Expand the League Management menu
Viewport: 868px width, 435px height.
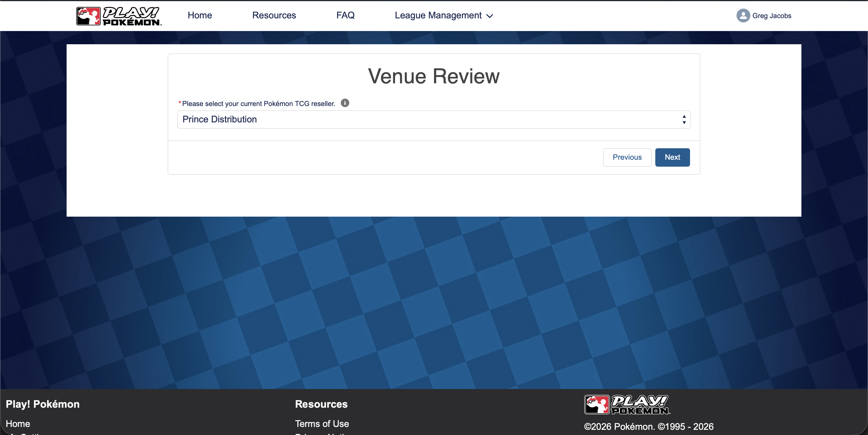click(x=438, y=16)
